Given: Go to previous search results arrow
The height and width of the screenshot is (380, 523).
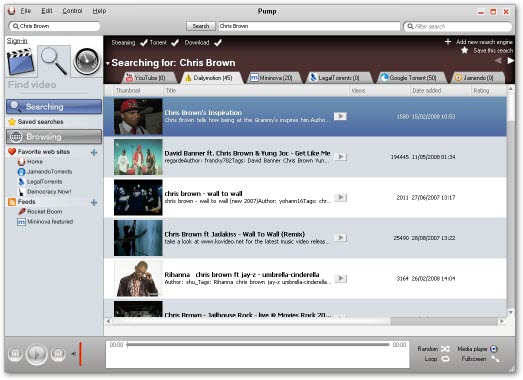Looking at the screenshot, I should 498,61.
